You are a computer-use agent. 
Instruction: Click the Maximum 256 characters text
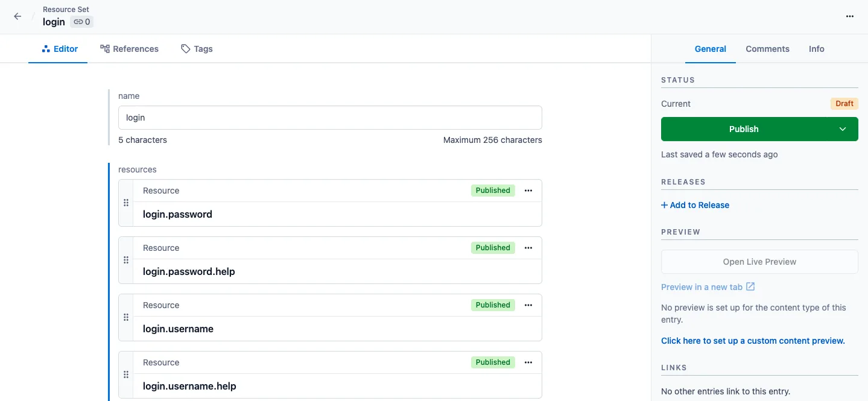493,140
